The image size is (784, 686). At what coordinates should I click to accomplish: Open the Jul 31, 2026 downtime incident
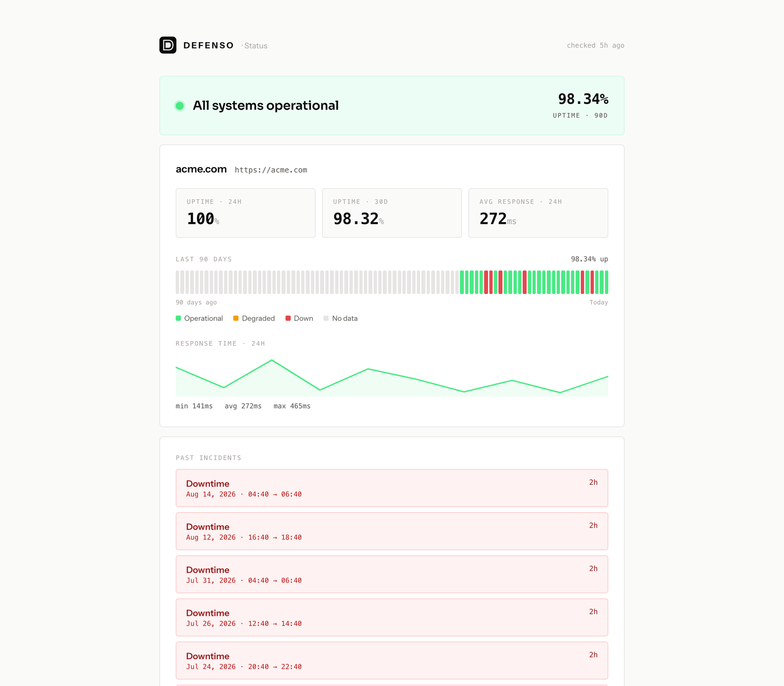tap(392, 574)
